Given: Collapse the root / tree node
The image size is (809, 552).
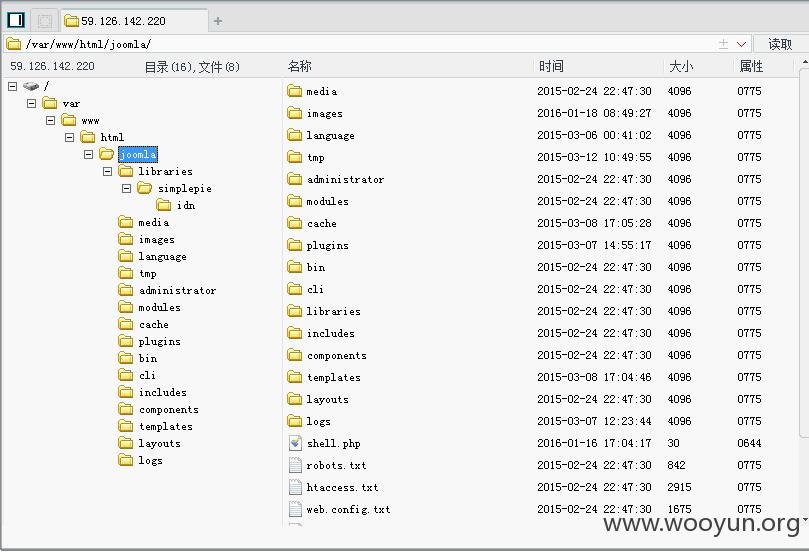Looking at the screenshot, I should pyautogui.click(x=12, y=86).
